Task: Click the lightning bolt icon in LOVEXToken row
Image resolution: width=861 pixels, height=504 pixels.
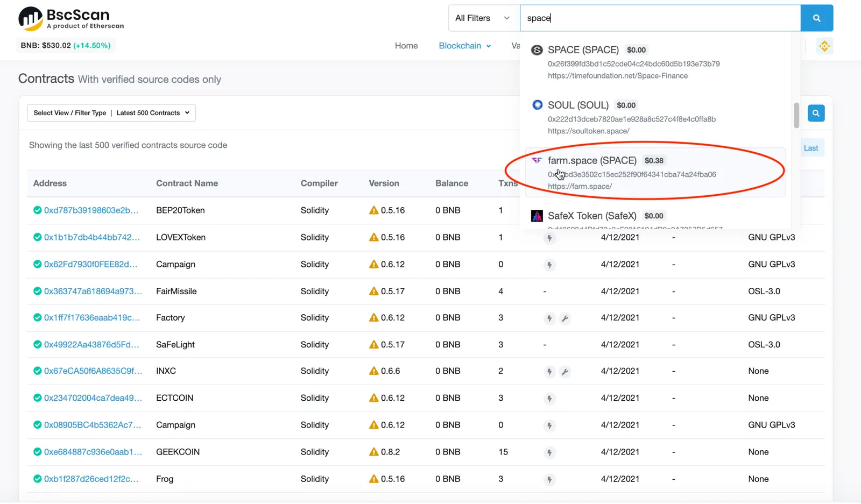Action: [x=549, y=238]
